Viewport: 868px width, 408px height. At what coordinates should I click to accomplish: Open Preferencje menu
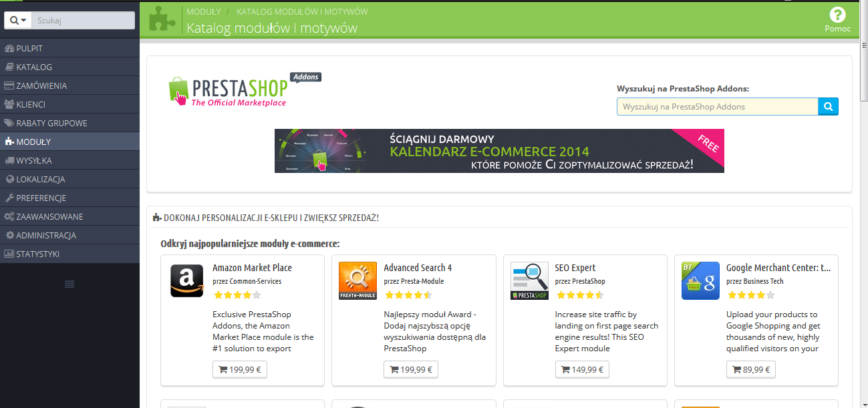(69, 198)
